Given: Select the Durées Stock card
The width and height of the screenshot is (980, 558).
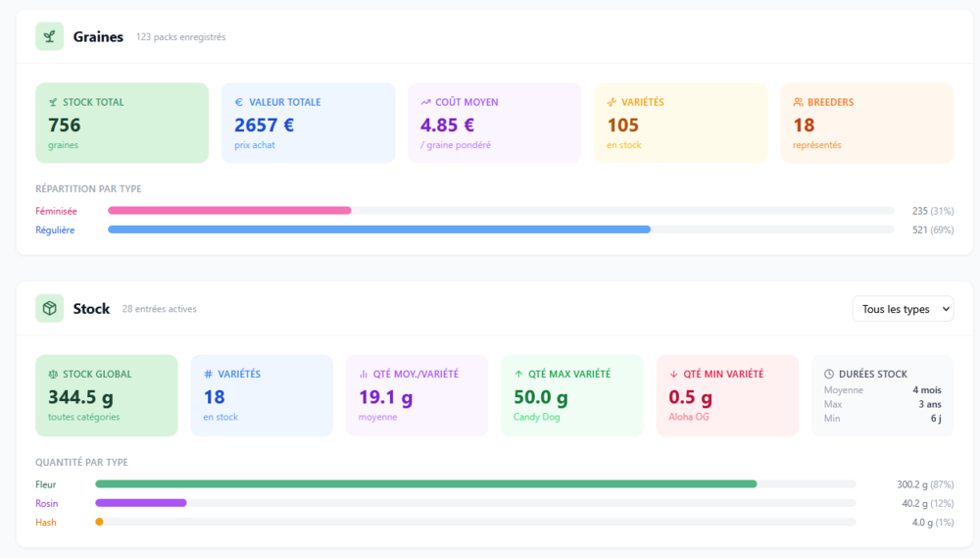Looking at the screenshot, I should pos(883,395).
